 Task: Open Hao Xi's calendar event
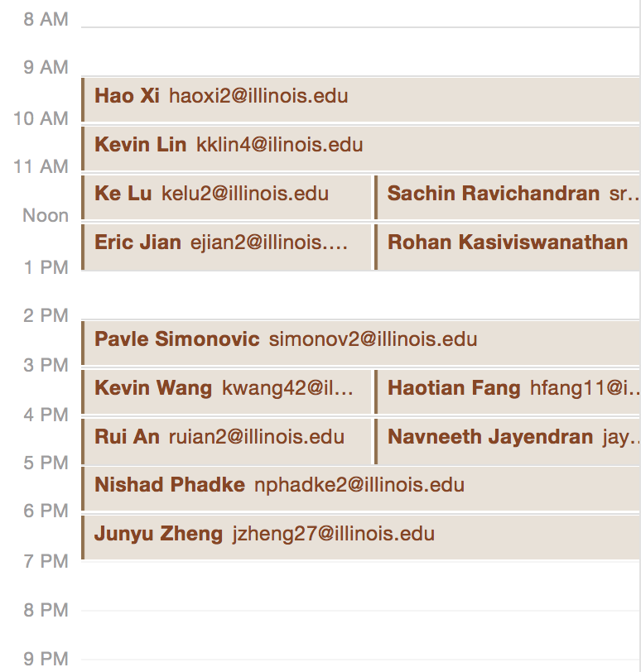(x=360, y=99)
